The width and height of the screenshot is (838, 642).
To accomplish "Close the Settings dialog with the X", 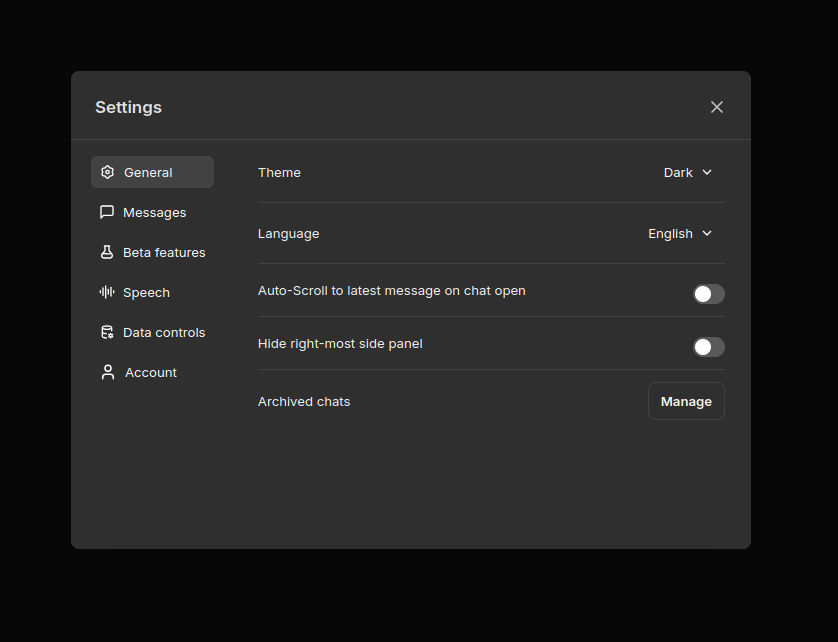I will coord(716,107).
